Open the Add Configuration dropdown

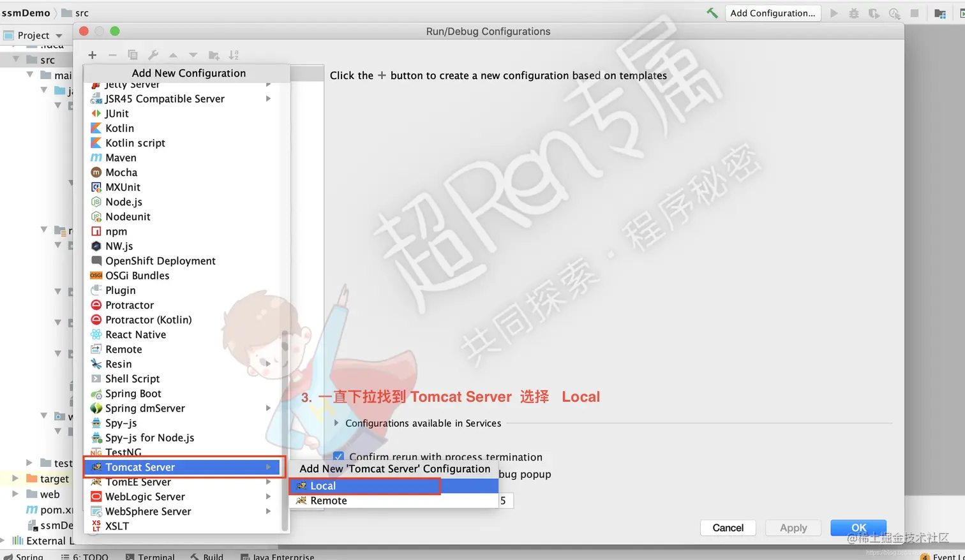click(772, 13)
